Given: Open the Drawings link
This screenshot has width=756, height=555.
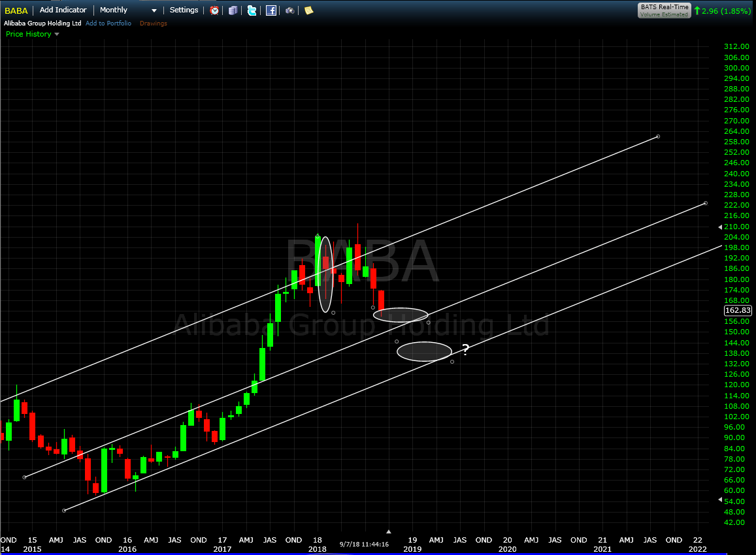Looking at the screenshot, I should tap(154, 23).
